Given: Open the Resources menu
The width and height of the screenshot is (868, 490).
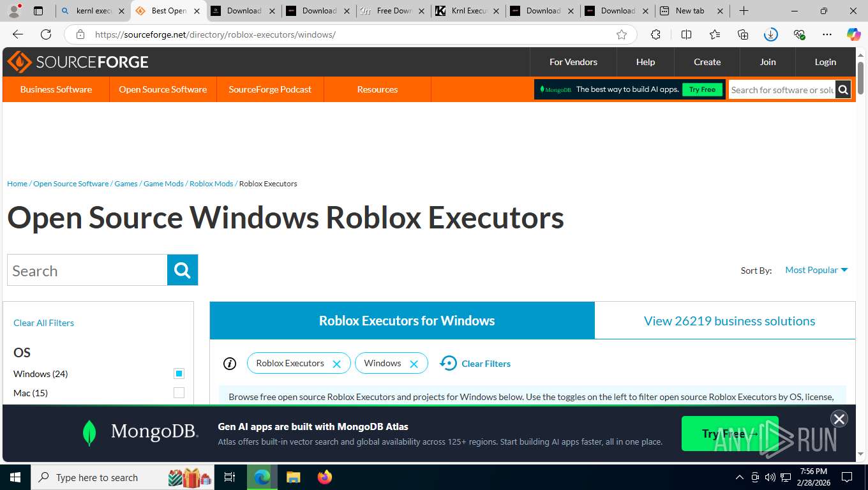Looking at the screenshot, I should (377, 89).
